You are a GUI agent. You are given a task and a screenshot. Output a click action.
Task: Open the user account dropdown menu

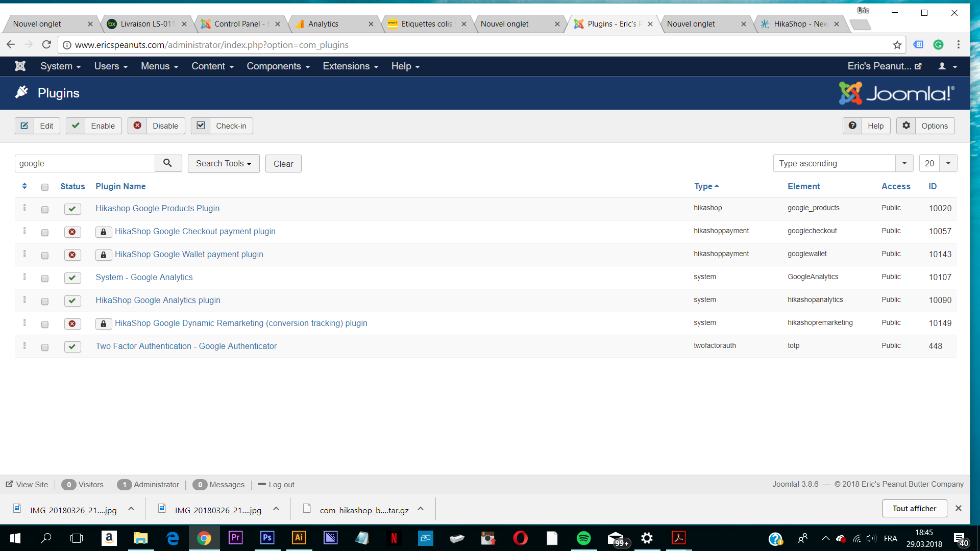[x=947, y=66]
